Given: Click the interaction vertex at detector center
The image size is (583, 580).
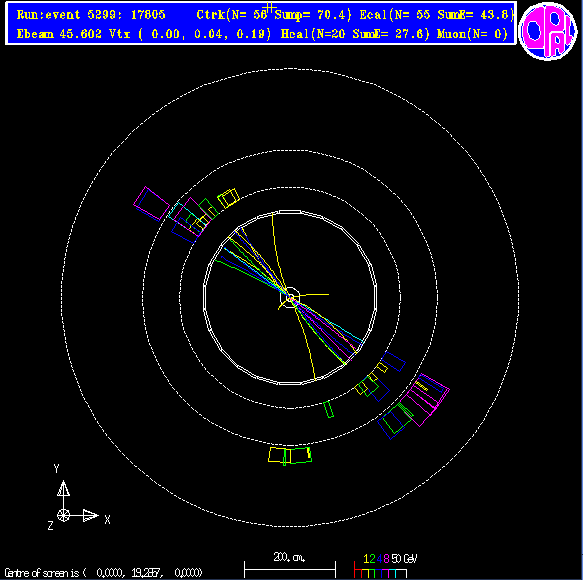Looking at the screenshot, I should click(x=290, y=297).
